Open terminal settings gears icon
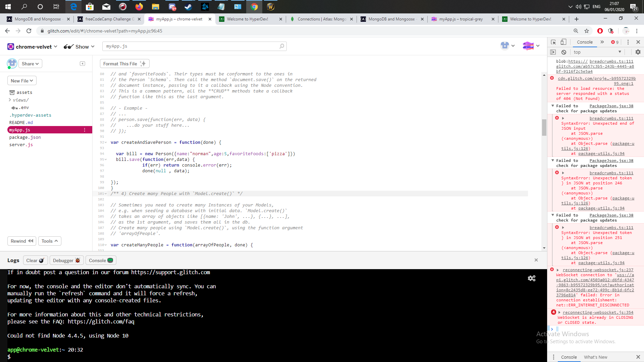 pos(532,278)
